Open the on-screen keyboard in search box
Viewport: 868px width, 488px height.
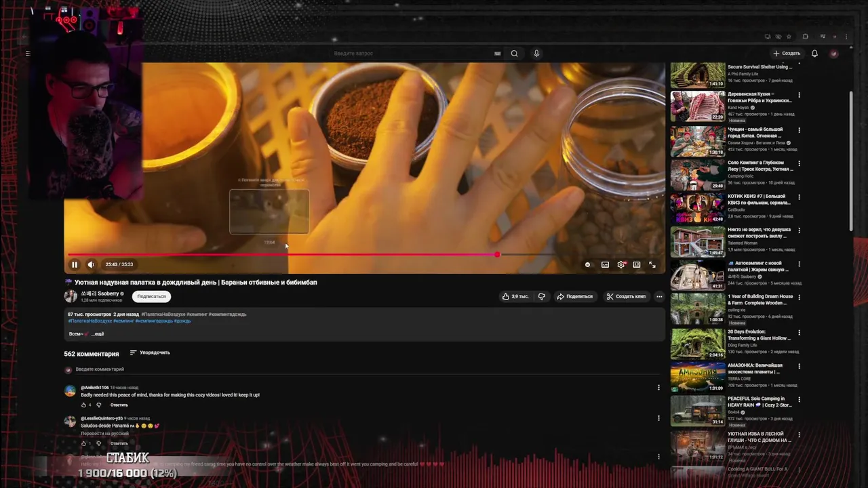tap(497, 54)
